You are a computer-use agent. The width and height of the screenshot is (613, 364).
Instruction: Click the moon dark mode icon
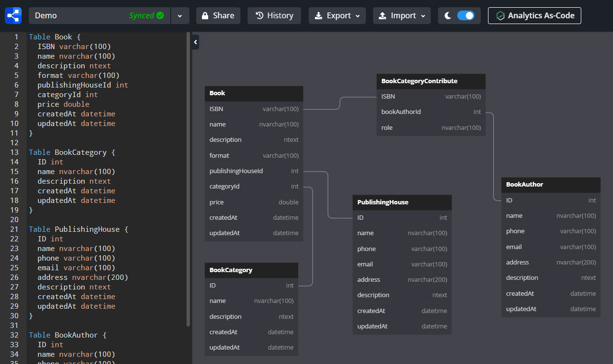[448, 15]
